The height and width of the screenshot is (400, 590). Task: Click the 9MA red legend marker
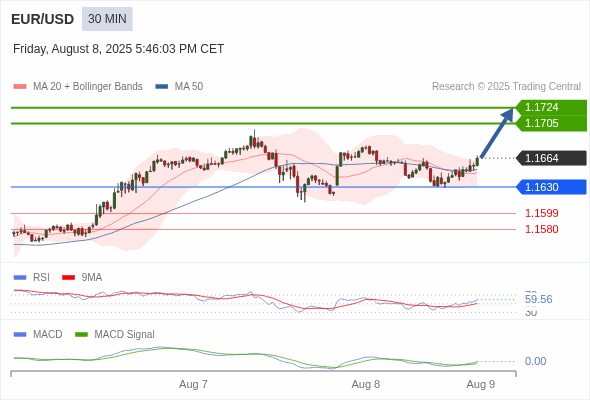coord(68,278)
